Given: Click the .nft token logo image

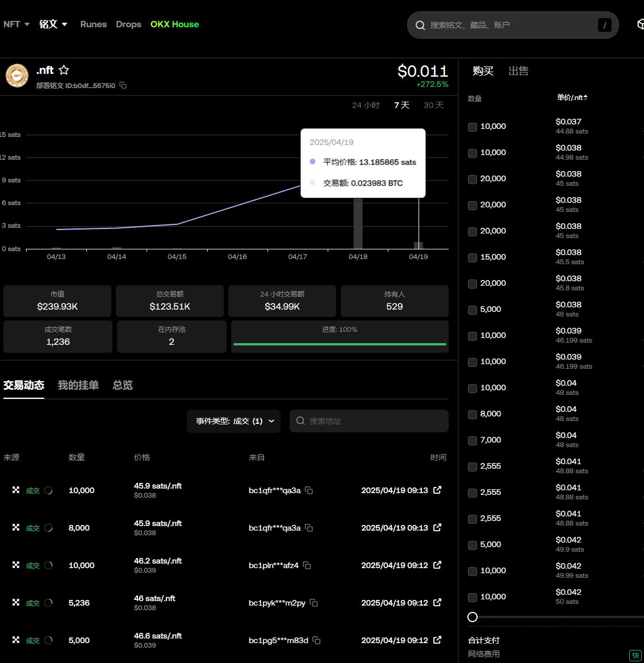Looking at the screenshot, I should click(x=17, y=76).
